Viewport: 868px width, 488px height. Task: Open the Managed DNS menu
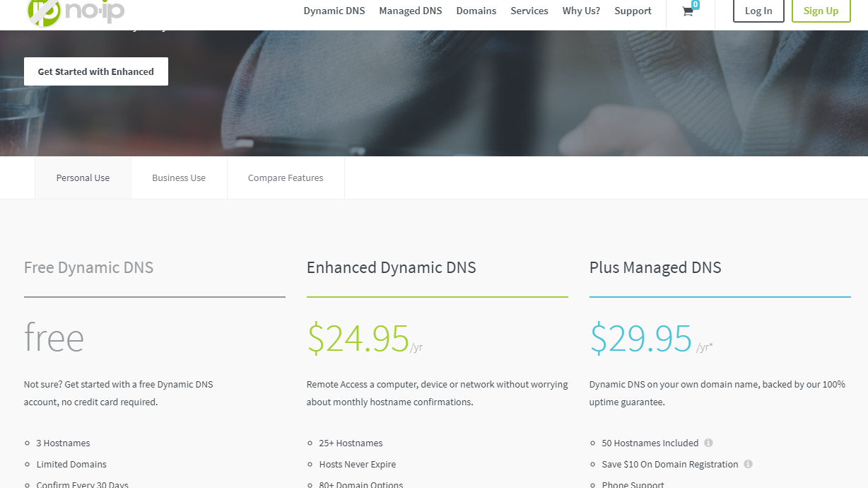coord(411,11)
